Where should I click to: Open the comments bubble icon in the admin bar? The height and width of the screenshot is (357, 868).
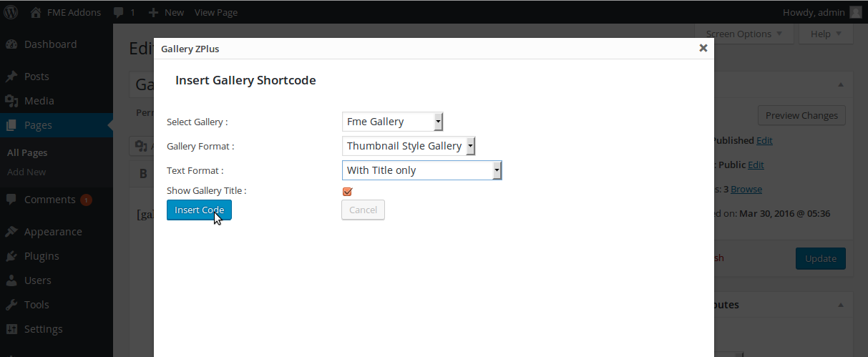119,12
